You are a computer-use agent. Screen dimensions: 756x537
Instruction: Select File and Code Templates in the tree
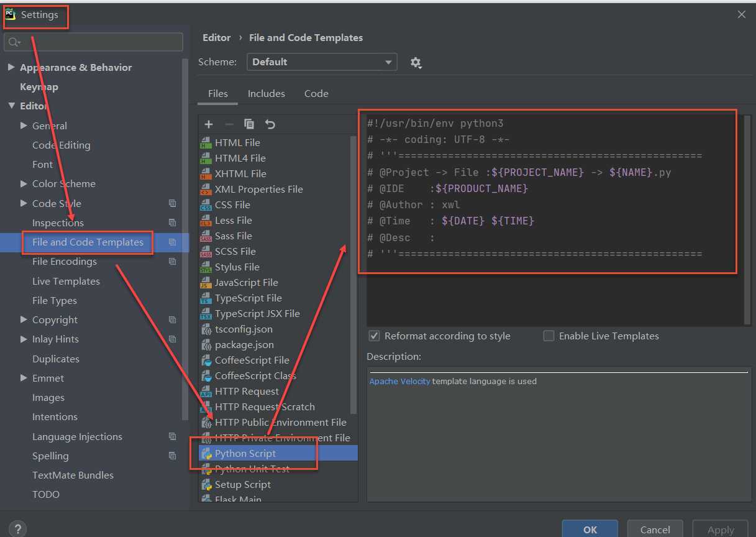tap(88, 242)
